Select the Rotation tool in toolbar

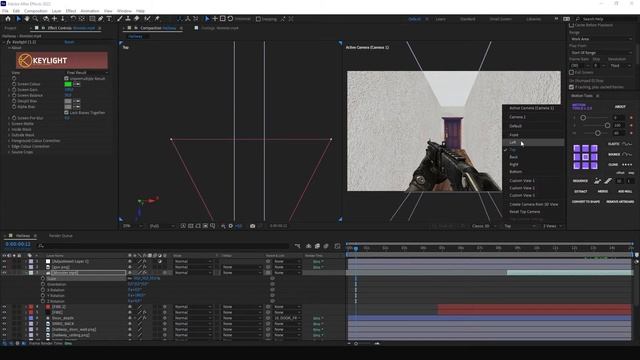click(x=73, y=19)
